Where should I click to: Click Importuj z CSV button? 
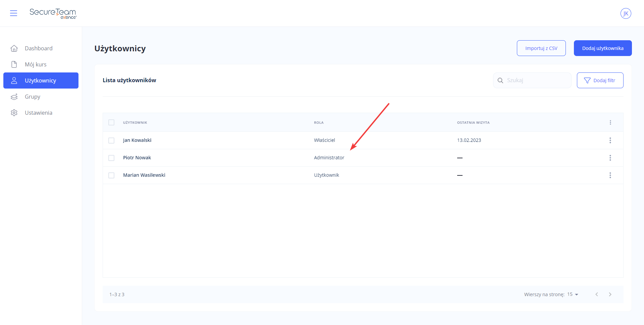pos(541,48)
